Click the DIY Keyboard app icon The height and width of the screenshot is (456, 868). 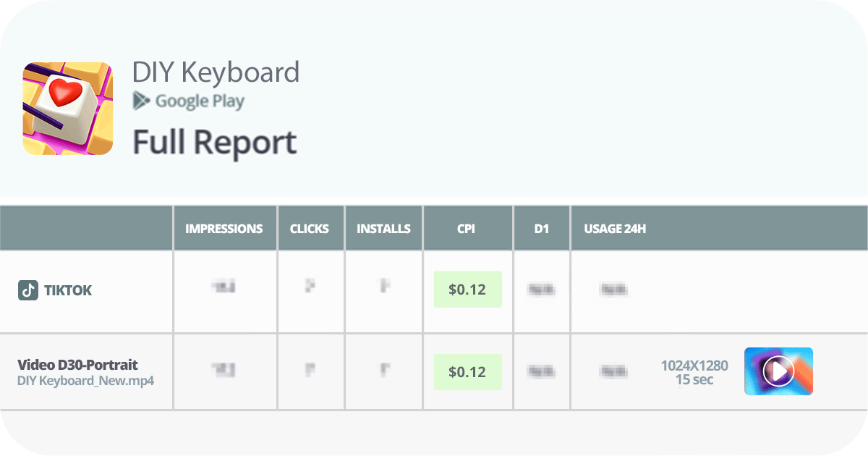point(68,109)
